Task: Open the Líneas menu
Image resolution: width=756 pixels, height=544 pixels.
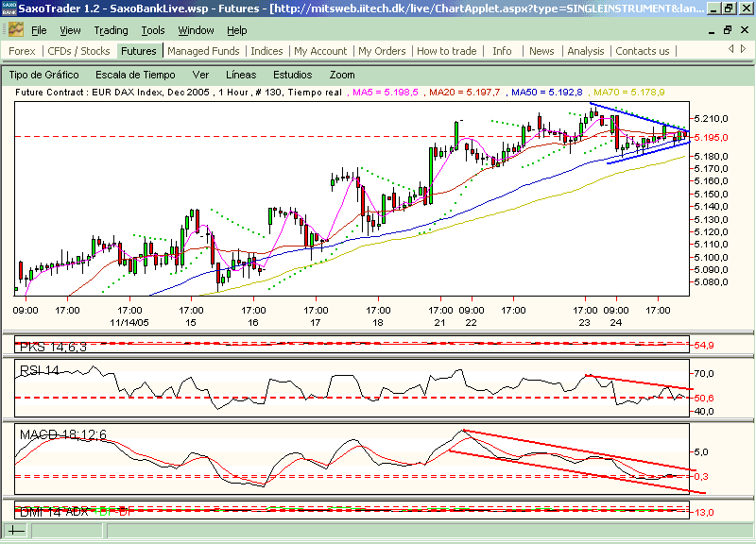Action: pyautogui.click(x=241, y=76)
